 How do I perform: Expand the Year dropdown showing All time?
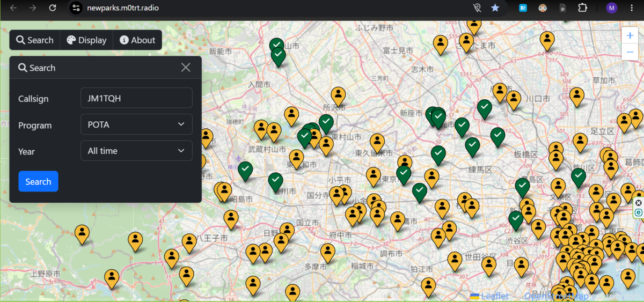point(136,151)
